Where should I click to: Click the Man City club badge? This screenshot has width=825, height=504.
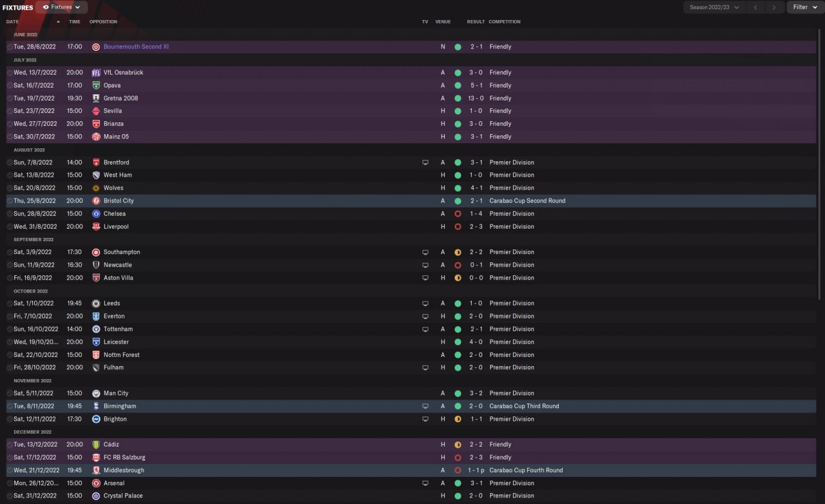[96, 393]
